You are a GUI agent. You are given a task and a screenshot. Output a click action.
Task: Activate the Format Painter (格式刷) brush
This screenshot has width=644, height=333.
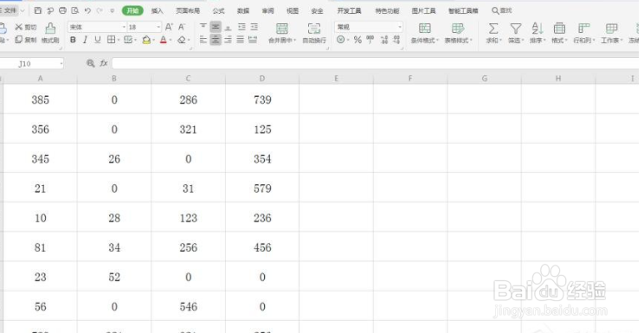click(50, 33)
